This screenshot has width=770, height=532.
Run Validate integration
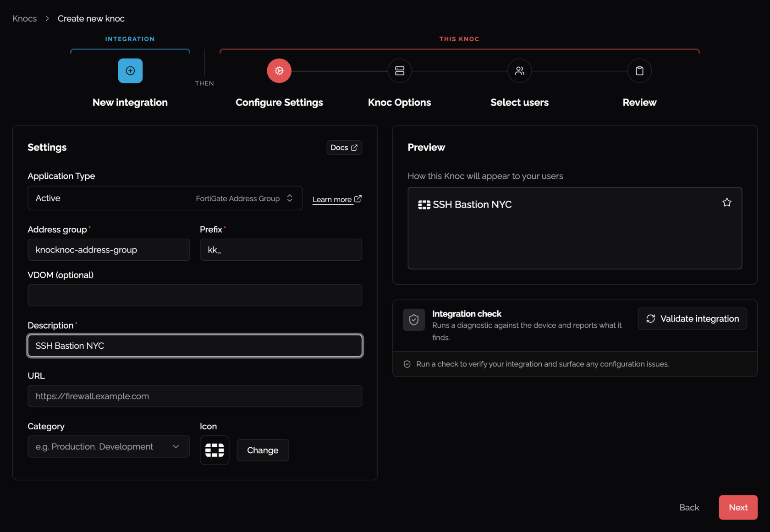(692, 318)
